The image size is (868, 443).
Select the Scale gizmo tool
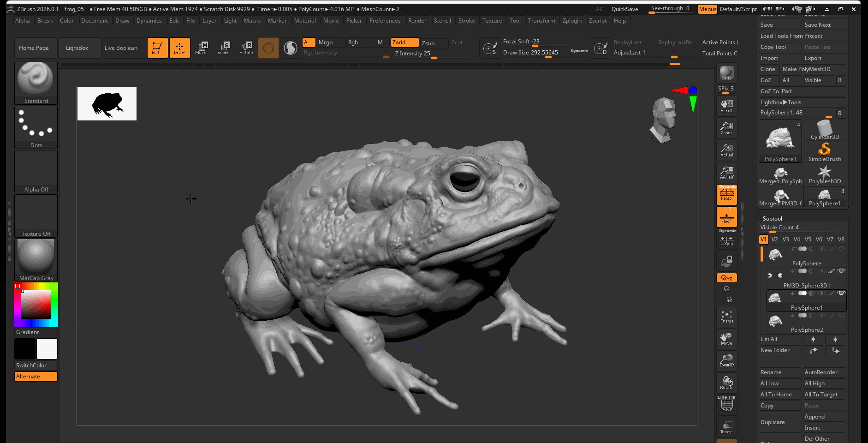[223, 48]
